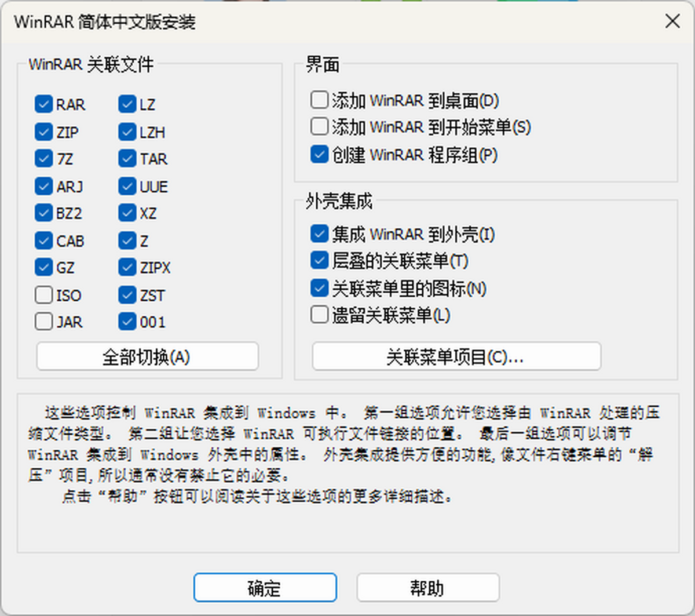Screen dimensions: 695x616
Task: Disable the RAR file association checkbox
Action: point(43,104)
